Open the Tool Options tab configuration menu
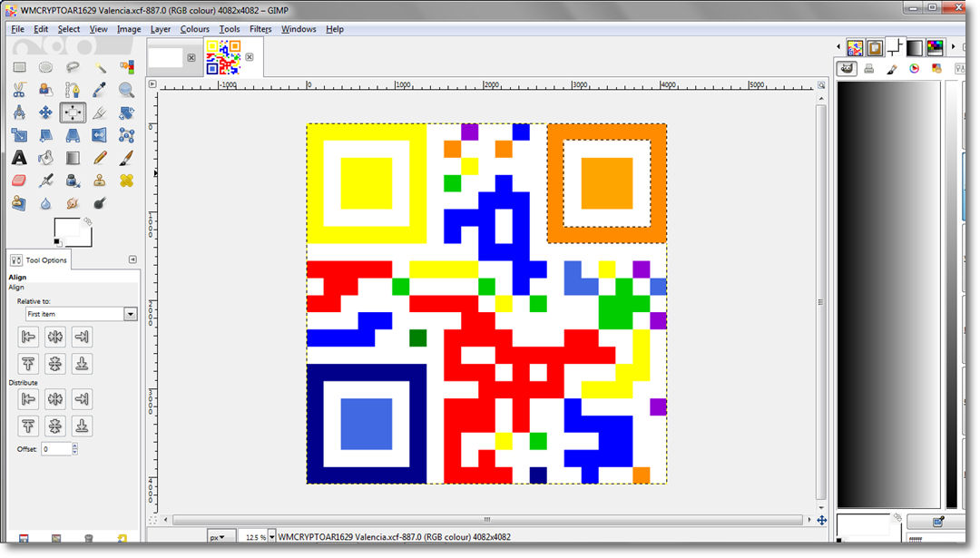Image resolution: width=980 pixels, height=558 pixels. coord(132,259)
